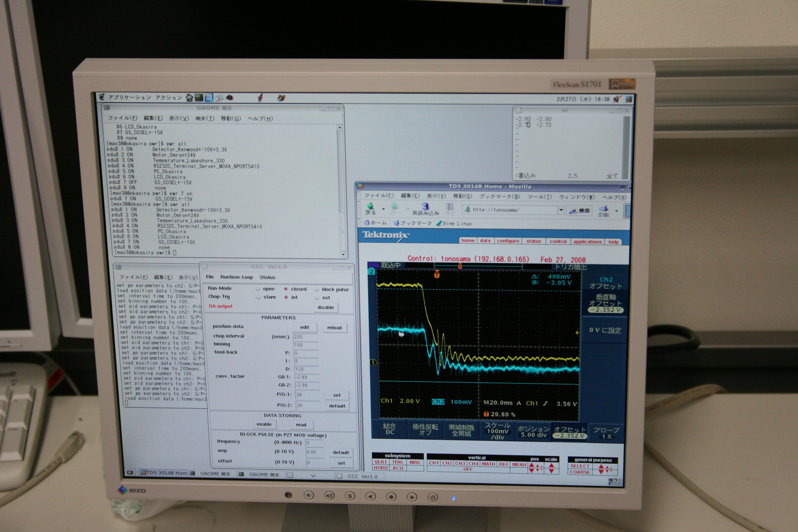Screen dimensions: 798x532
Task: Open the Status menu in CCC window
Action: tap(267, 277)
